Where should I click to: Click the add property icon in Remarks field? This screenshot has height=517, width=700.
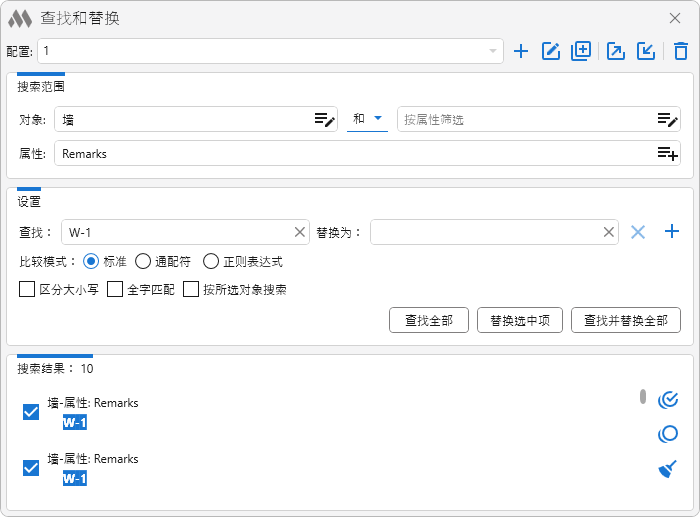point(667,153)
